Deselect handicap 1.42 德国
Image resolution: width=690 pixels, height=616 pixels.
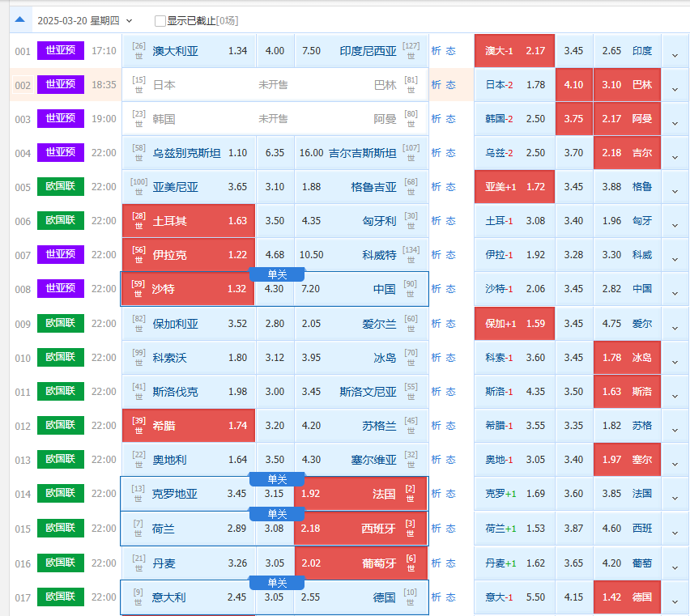point(627,597)
